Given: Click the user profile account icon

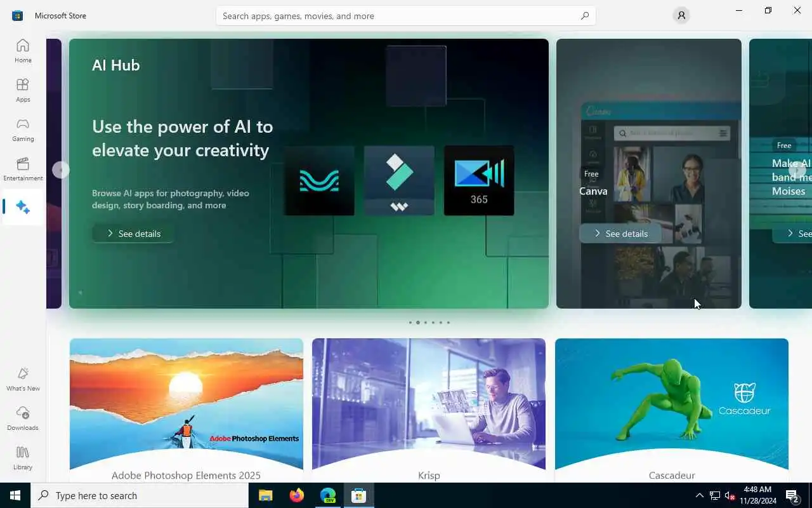Looking at the screenshot, I should coord(681,15).
